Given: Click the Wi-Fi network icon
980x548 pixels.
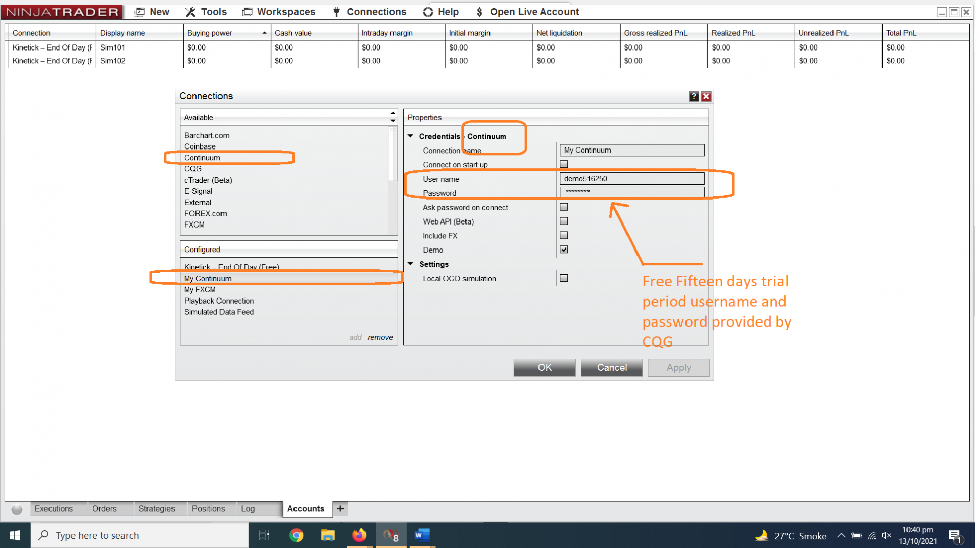Looking at the screenshot, I should coord(872,535).
